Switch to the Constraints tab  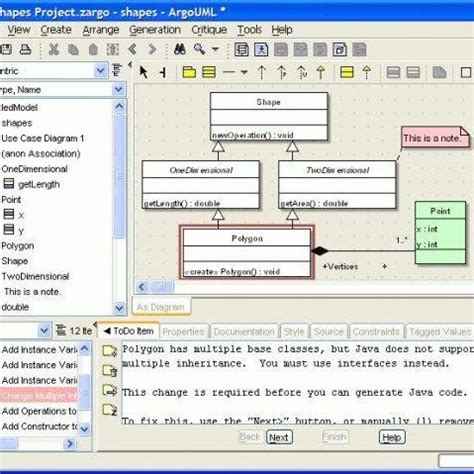(x=376, y=332)
